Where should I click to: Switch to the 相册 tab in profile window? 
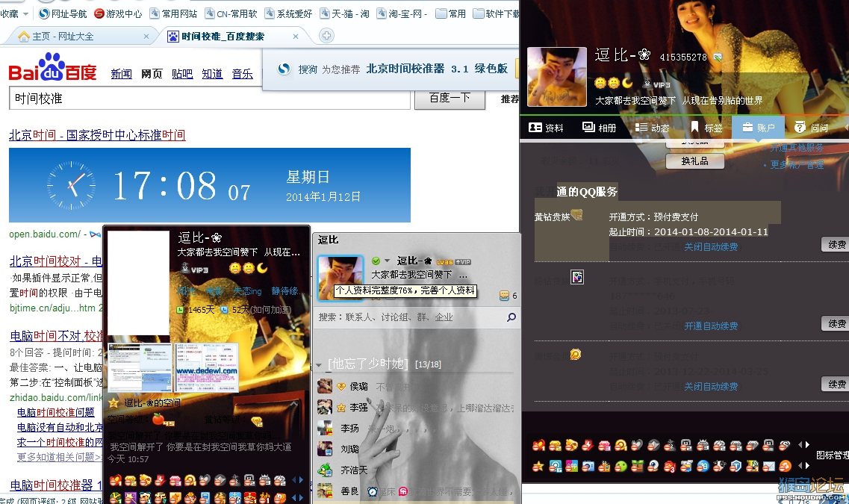pos(599,128)
